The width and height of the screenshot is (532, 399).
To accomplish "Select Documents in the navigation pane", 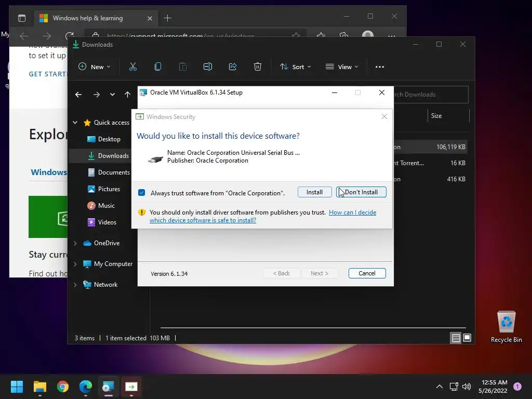I will coord(109,172).
